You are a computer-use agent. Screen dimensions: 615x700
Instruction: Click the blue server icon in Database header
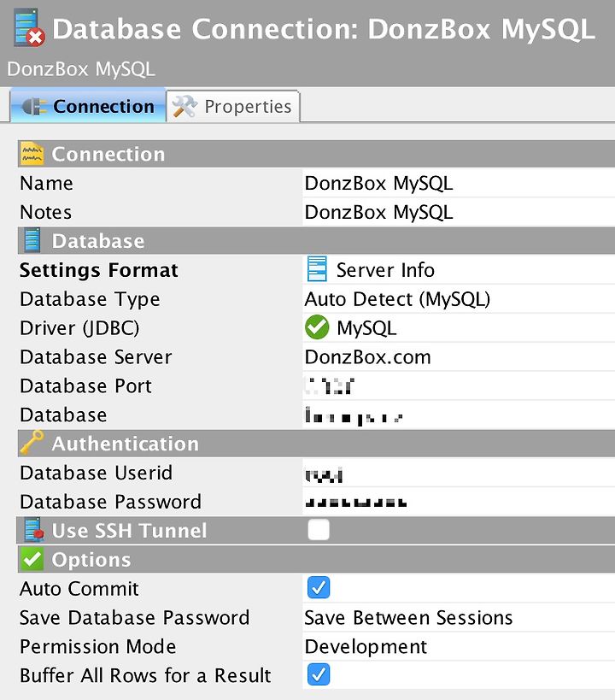click(32, 240)
